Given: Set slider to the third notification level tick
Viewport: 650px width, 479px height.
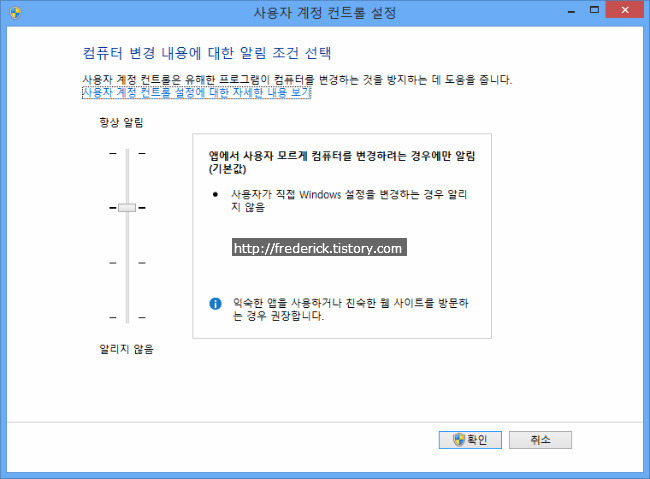Looking at the screenshot, I should tap(127, 263).
